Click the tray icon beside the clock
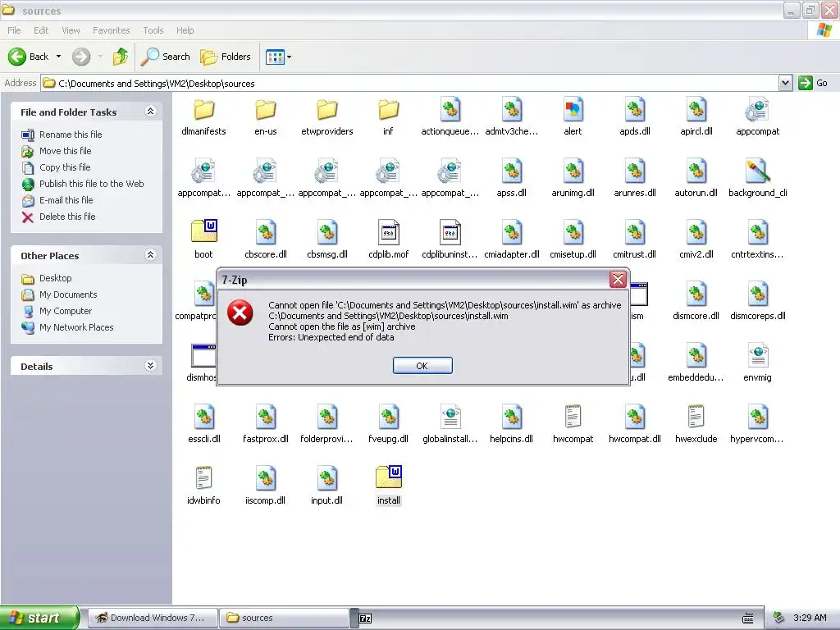 tap(779, 618)
